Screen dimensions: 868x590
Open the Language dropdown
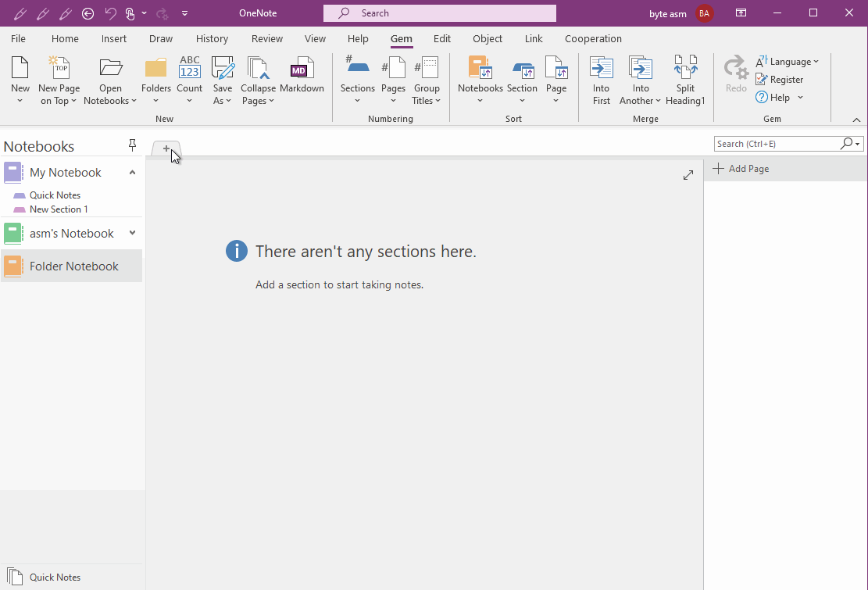pyautogui.click(x=789, y=62)
